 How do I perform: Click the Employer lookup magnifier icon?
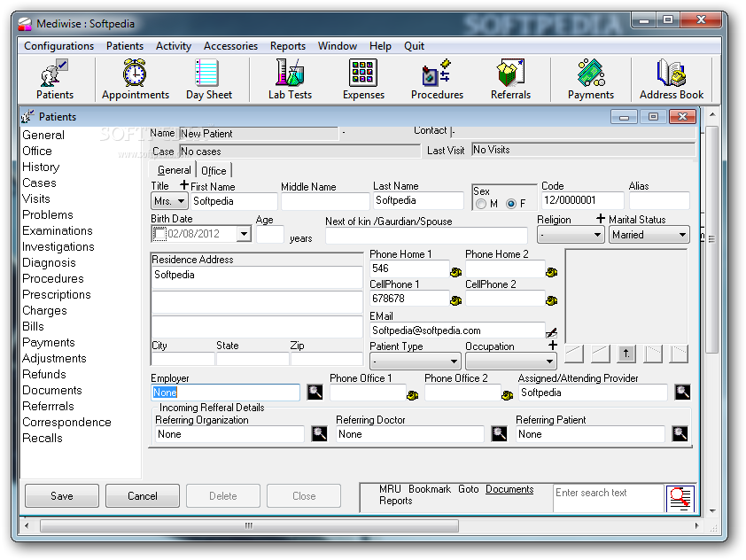315,392
